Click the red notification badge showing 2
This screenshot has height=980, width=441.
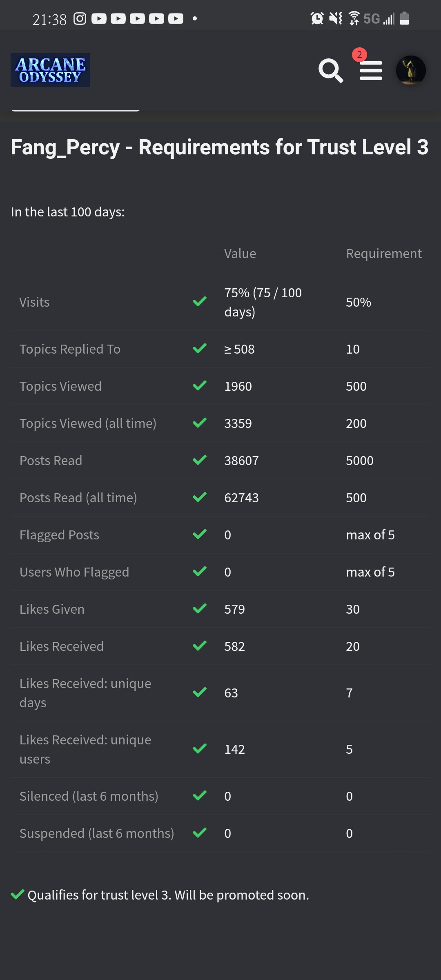point(359,55)
